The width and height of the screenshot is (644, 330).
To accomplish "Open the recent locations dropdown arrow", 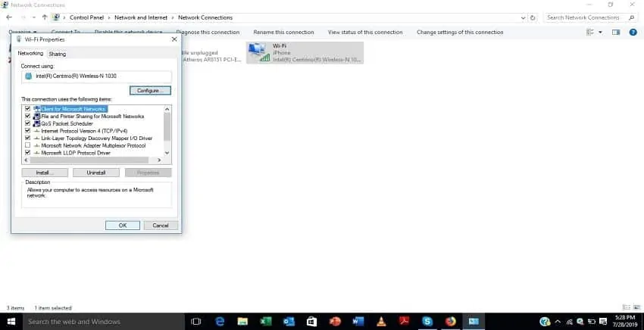I will 33,17.
